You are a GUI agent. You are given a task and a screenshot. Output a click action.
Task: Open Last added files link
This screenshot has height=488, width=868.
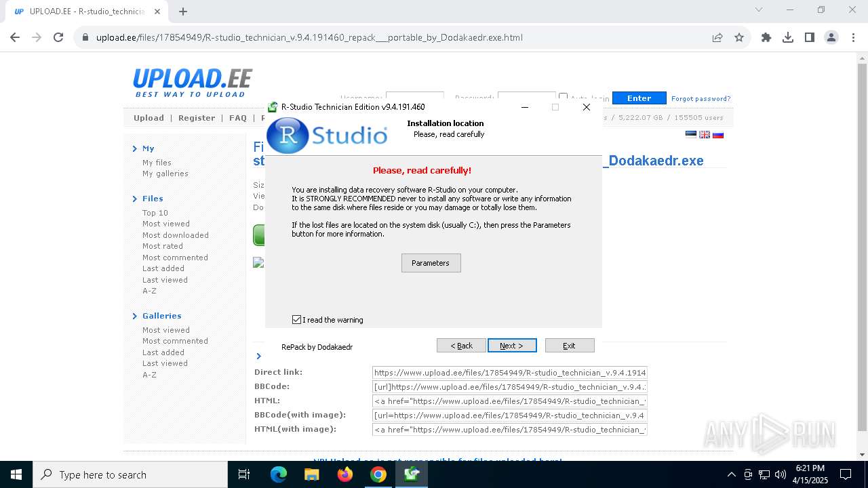(x=163, y=268)
